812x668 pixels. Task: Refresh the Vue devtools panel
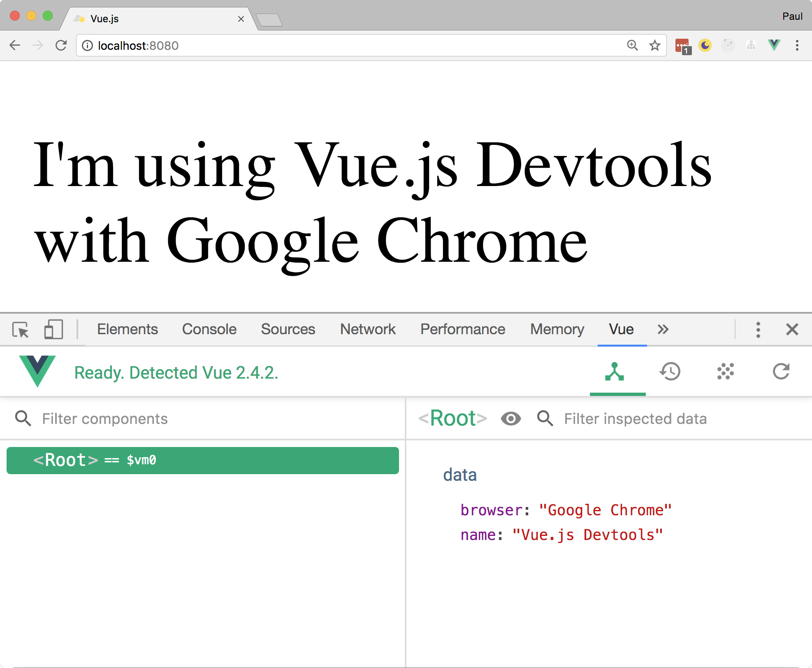[781, 372]
